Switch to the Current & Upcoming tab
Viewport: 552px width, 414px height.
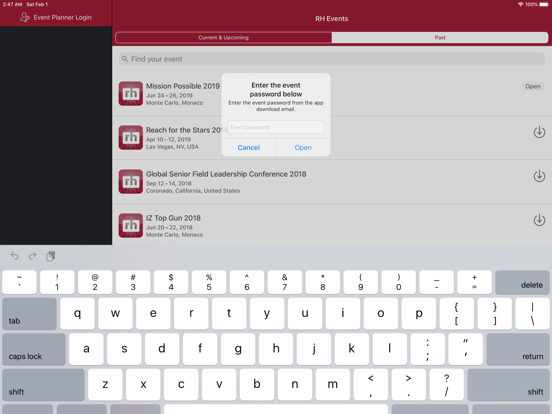224,37
